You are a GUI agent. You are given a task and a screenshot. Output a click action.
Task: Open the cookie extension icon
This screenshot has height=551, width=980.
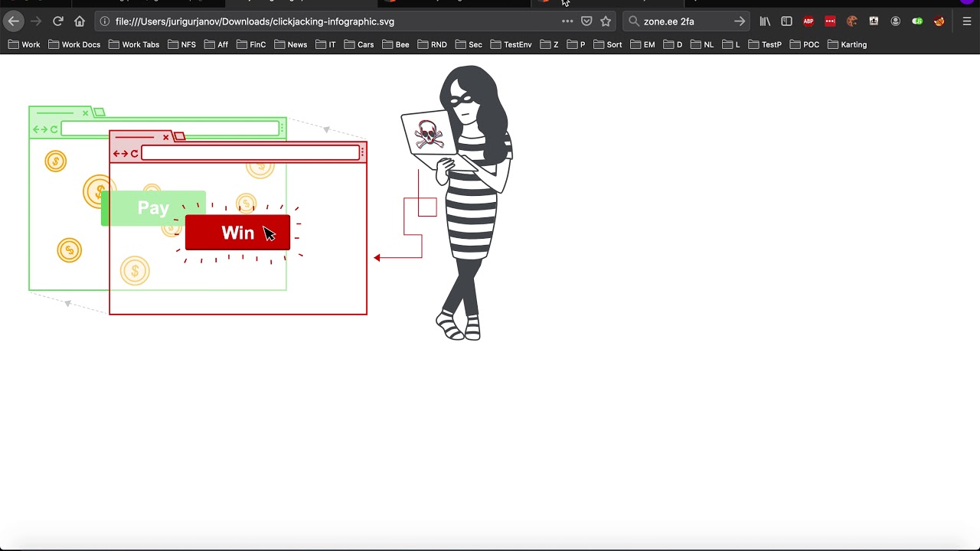(852, 21)
